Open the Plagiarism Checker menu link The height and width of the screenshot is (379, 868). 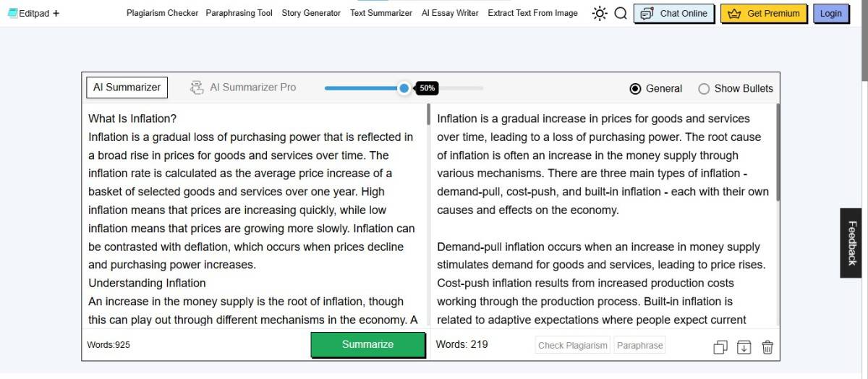pyautogui.click(x=162, y=13)
